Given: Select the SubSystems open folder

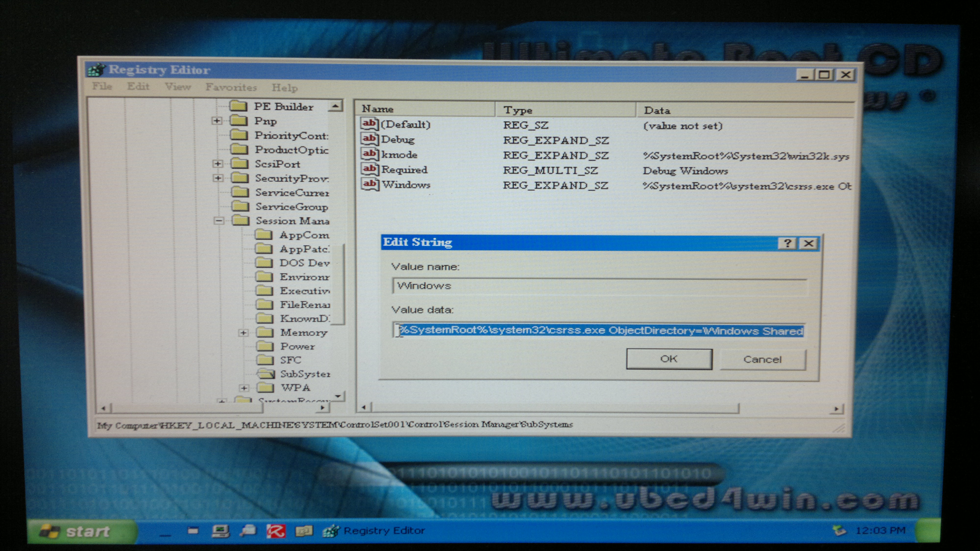Looking at the screenshot, I should [x=266, y=373].
